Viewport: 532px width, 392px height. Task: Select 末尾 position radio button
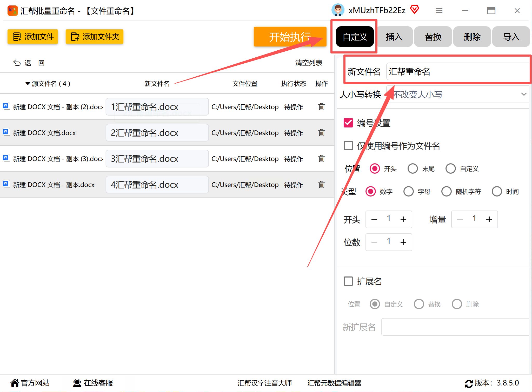(413, 169)
